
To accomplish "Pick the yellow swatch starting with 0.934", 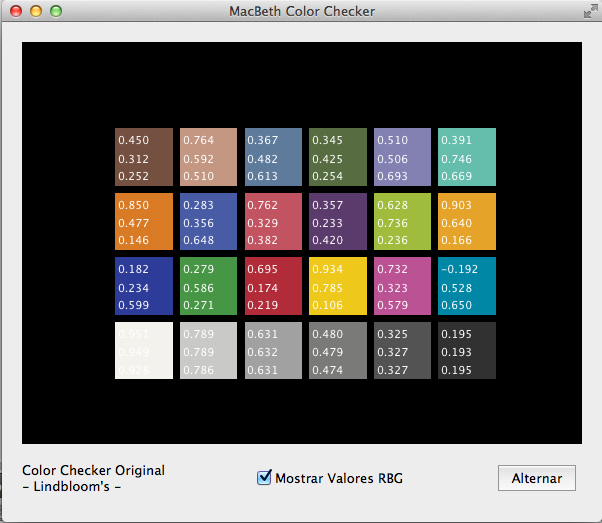I will pos(338,286).
